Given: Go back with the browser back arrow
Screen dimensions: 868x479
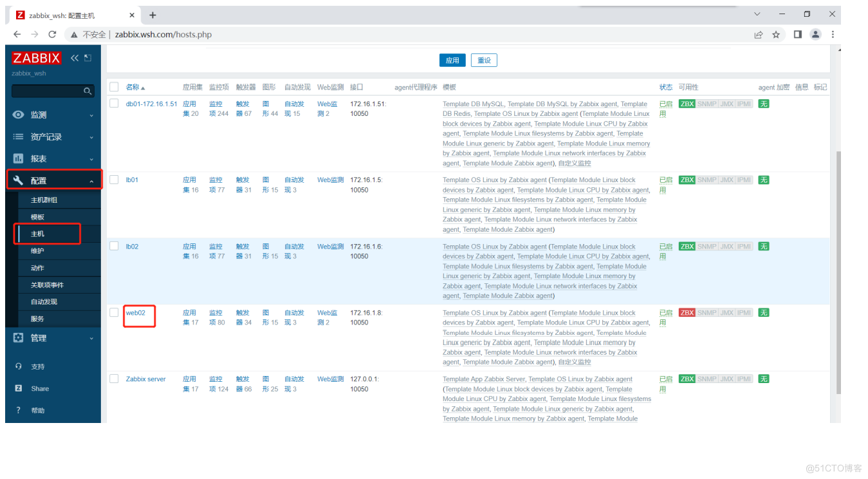Looking at the screenshot, I should pyautogui.click(x=17, y=34).
